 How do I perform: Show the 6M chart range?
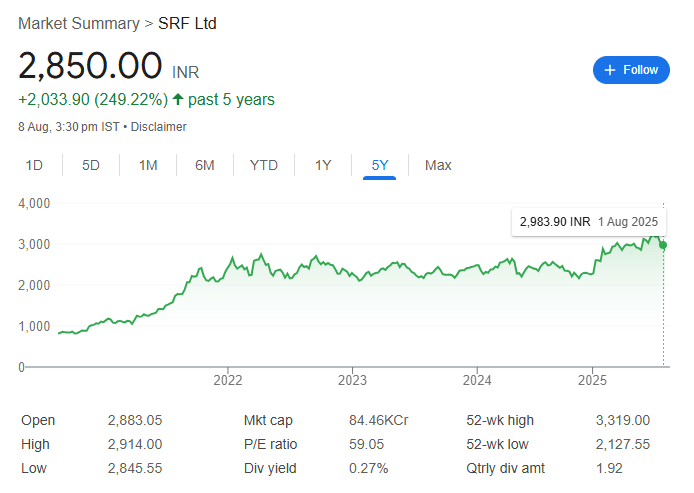coord(204,165)
